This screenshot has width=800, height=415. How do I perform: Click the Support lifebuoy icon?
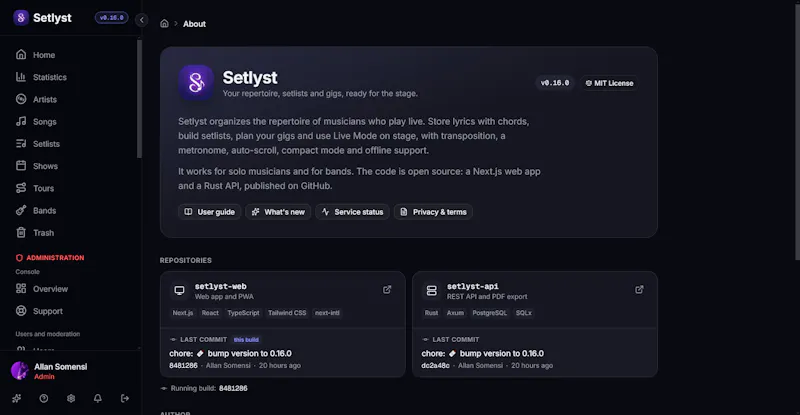(x=21, y=310)
